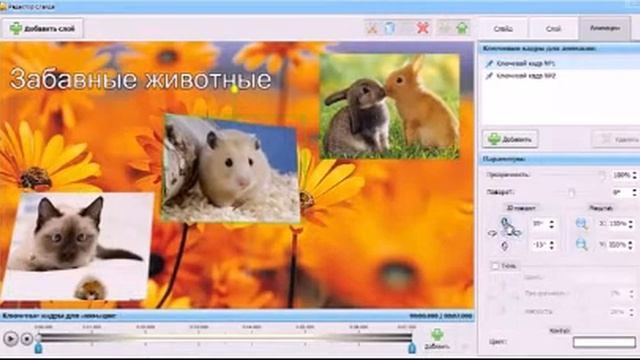This screenshot has height=360, width=640.
Task: Select the 'Забавные животные' title text layer
Action: 140,79
